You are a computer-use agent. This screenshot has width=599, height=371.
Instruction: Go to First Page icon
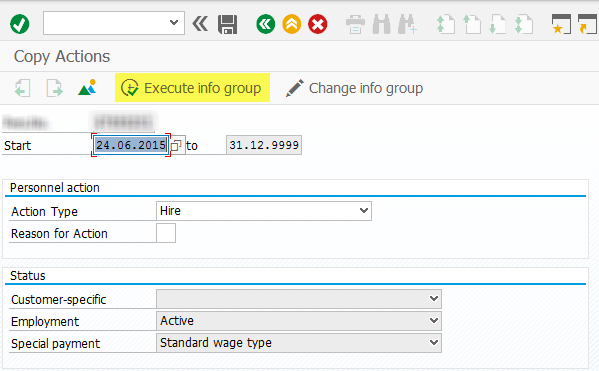[445, 24]
